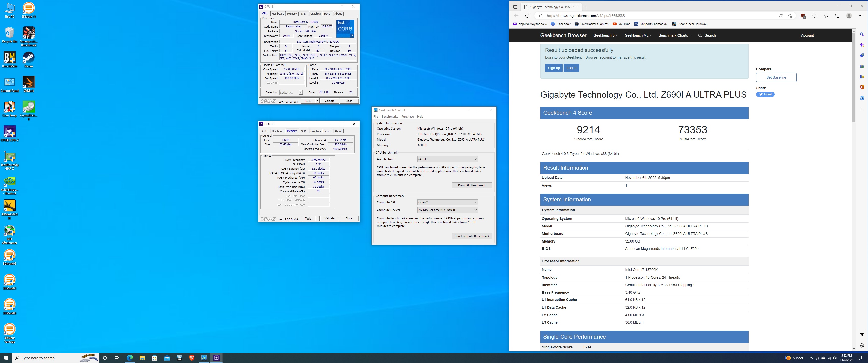Click the Log in button
Screen dimensions: 868x363
pyautogui.click(x=571, y=68)
